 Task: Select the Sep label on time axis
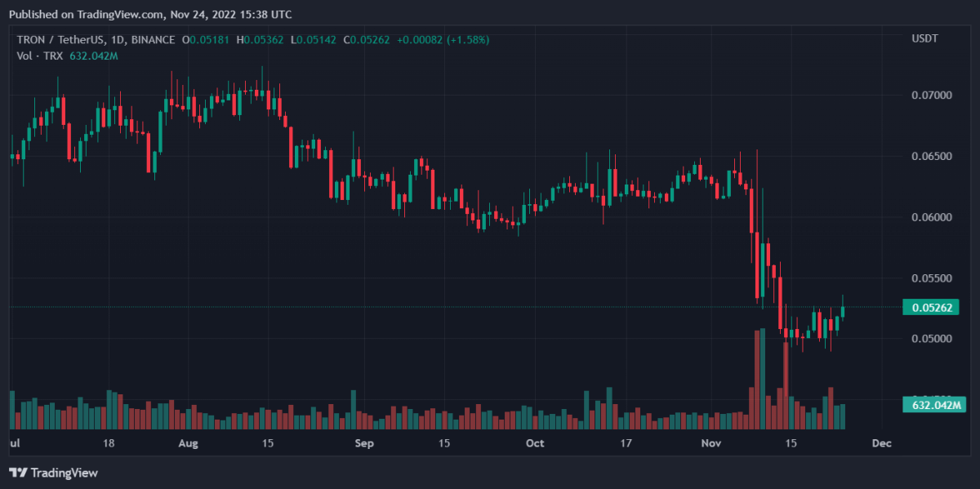pyautogui.click(x=364, y=443)
